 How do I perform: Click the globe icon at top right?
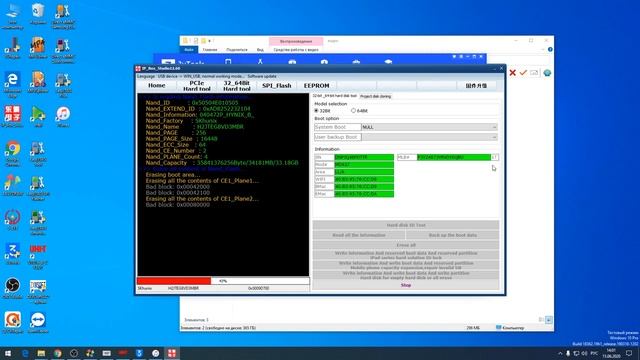547,73
